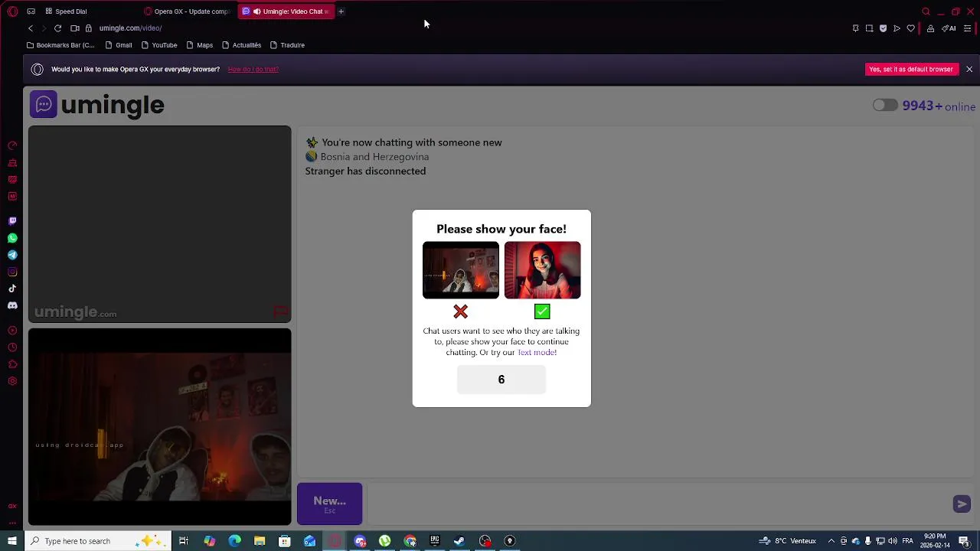The height and width of the screenshot is (551, 980).
Task: Dismiss the default browser prompt bar
Action: [969, 69]
